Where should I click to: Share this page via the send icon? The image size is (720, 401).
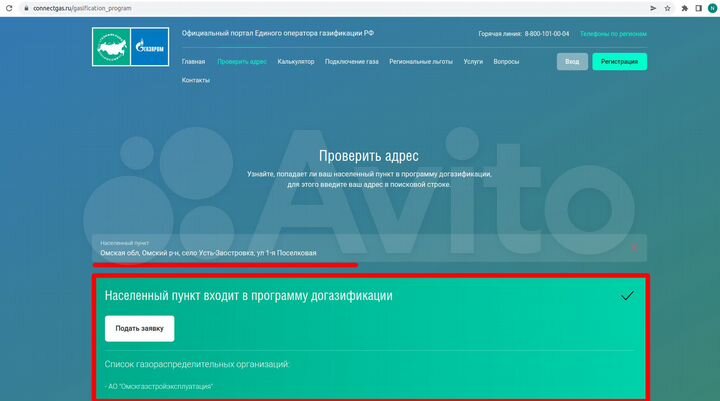tap(653, 8)
